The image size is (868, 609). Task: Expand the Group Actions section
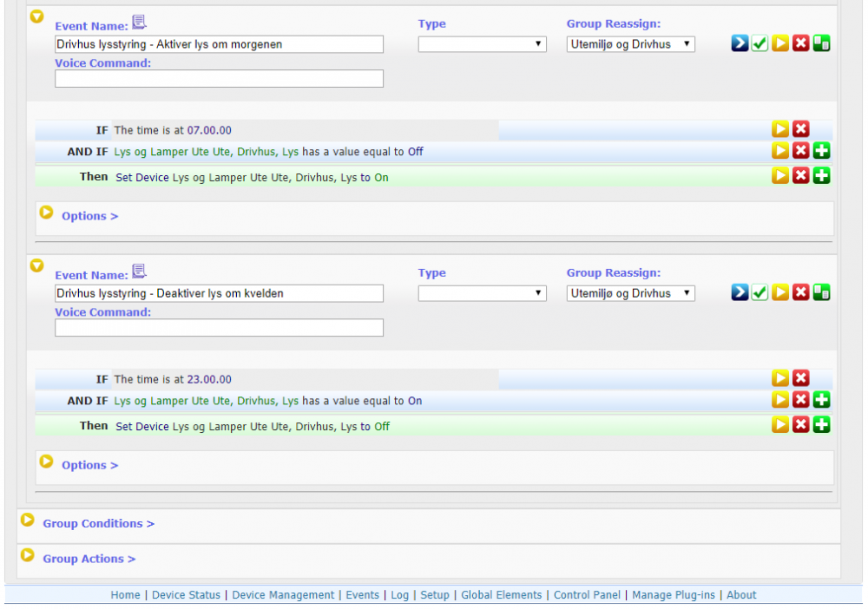pos(89,560)
